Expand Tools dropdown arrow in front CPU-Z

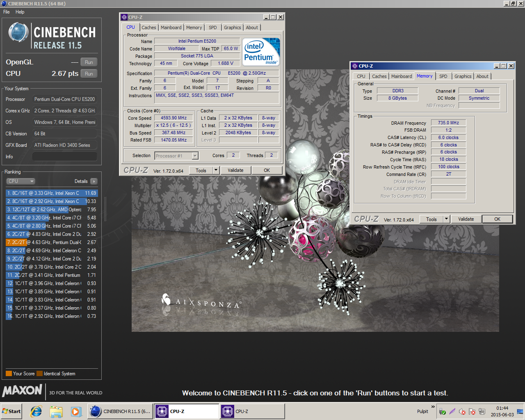216,171
